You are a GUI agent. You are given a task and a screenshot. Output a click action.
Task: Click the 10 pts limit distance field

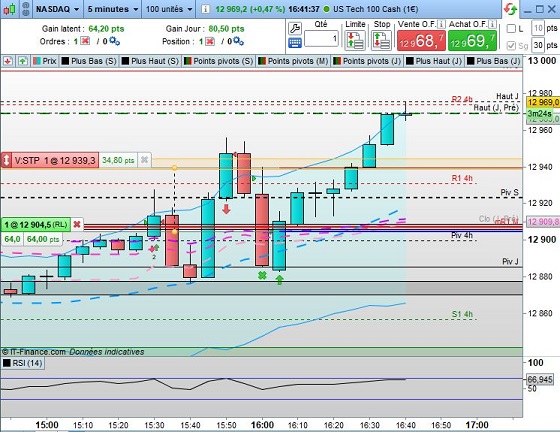[538, 28]
